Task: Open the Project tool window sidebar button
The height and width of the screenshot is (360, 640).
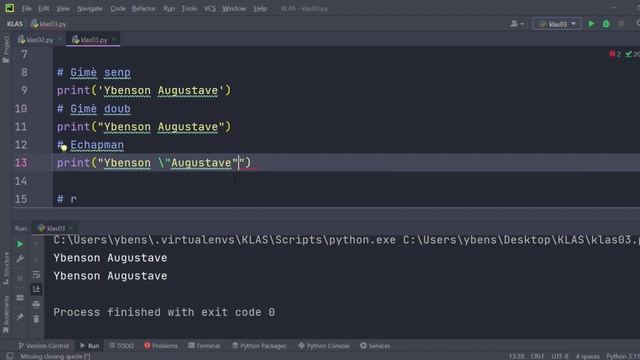Action: 6,49
